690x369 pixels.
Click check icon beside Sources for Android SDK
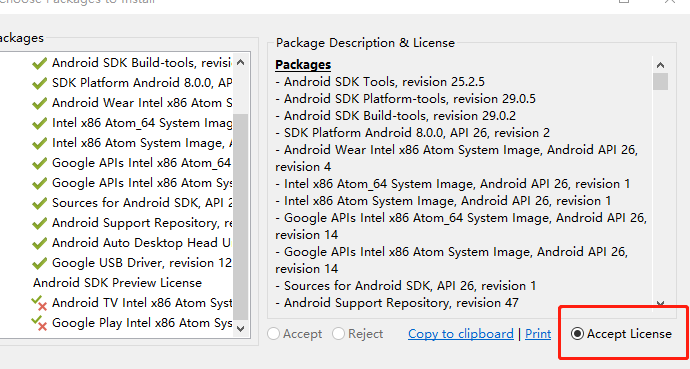click(40, 203)
